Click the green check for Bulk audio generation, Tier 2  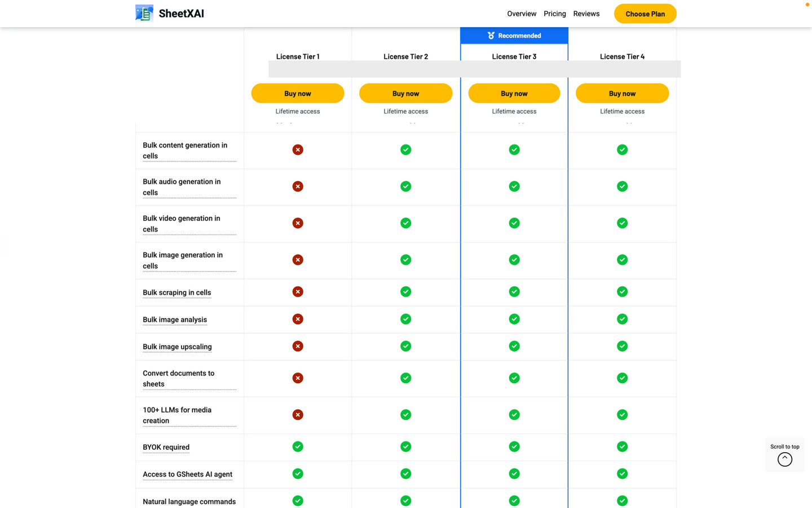406,186
